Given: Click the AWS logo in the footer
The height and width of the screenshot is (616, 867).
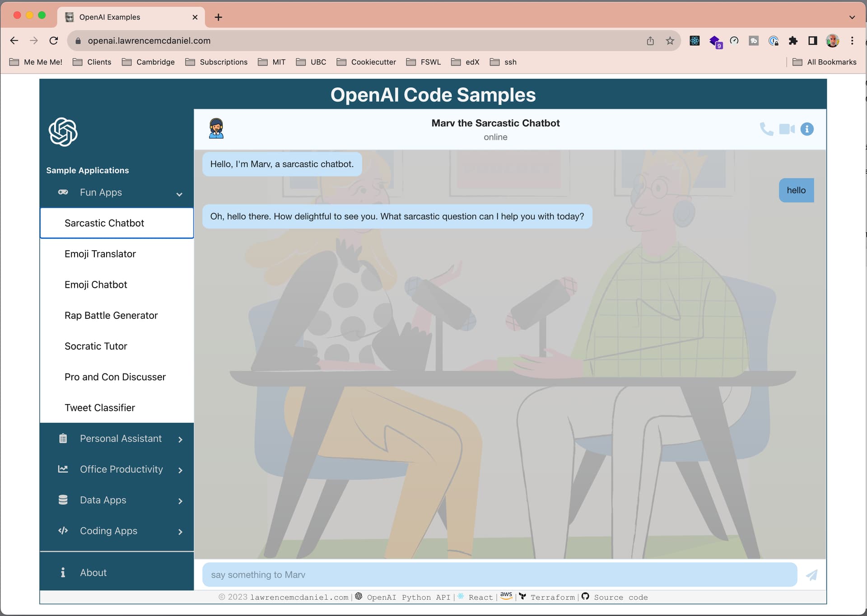Looking at the screenshot, I should click(x=506, y=596).
